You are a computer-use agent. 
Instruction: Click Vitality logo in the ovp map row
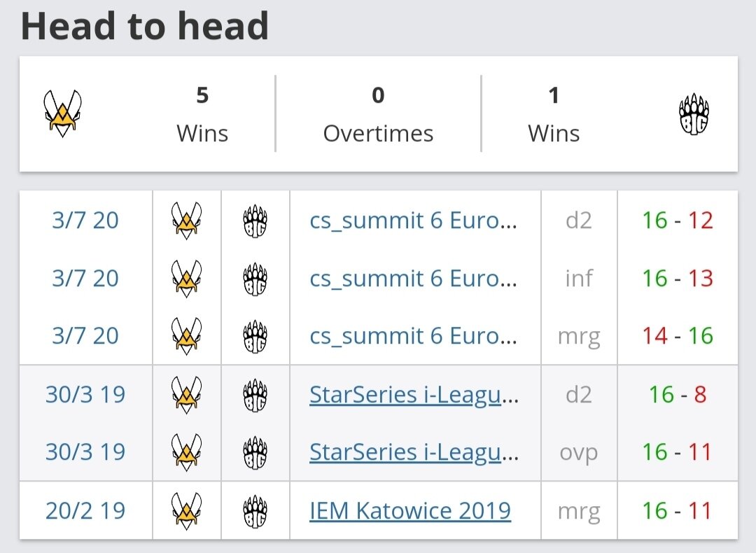(187, 452)
